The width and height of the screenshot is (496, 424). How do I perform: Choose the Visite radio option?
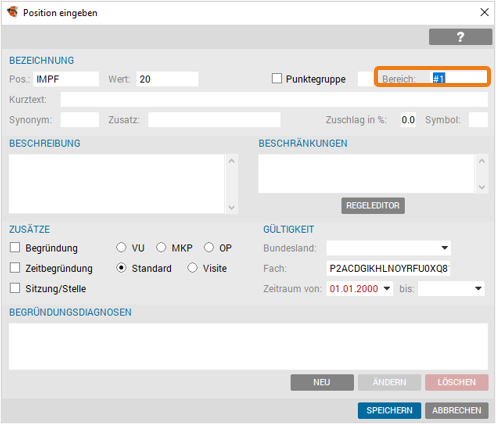[192, 268]
